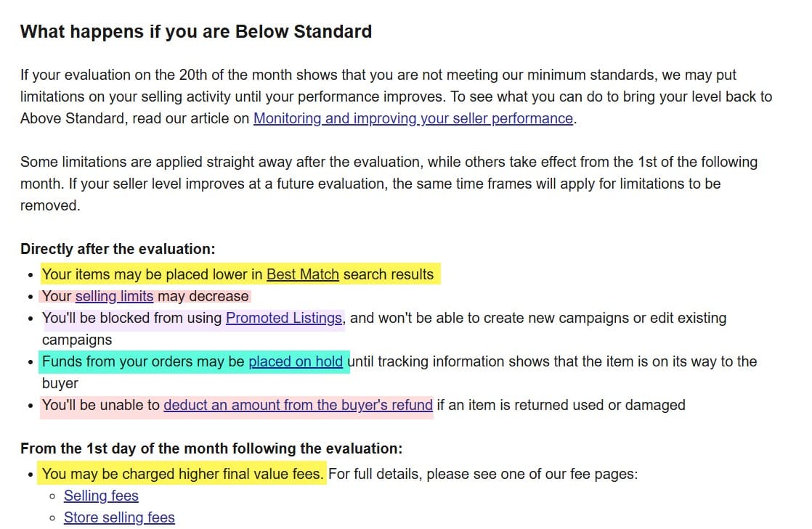812x529 pixels.
Task: Open the Selling fees link
Action: tap(101, 496)
